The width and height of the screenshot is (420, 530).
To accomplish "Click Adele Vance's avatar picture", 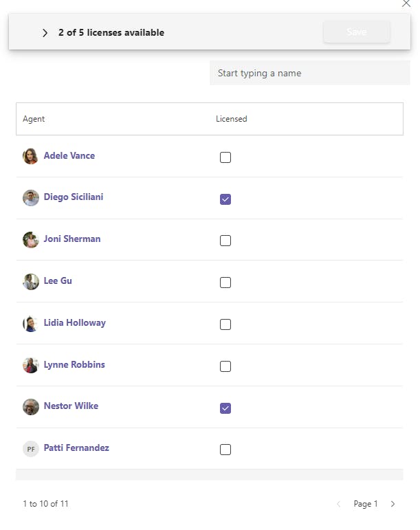I will pos(30,156).
